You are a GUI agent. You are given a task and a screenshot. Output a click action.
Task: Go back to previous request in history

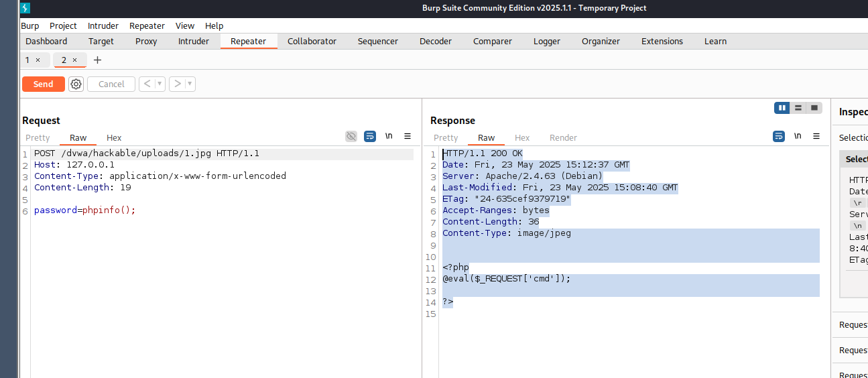tap(147, 84)
